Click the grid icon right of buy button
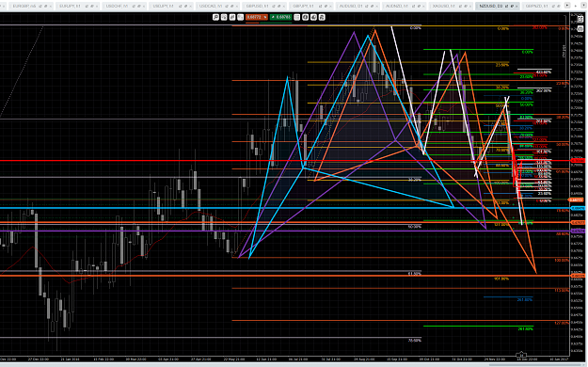 coord(297,17)
